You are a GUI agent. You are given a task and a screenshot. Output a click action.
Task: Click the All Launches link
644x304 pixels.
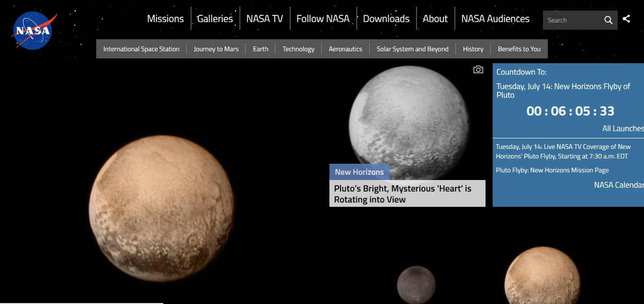click(623, 128)
